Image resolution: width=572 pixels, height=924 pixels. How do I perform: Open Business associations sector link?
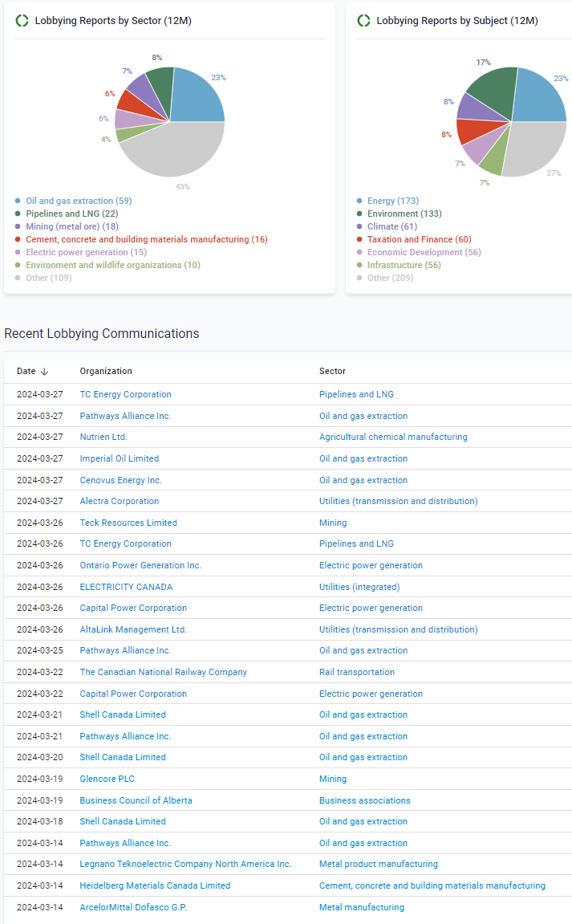[x=365, y=801]
